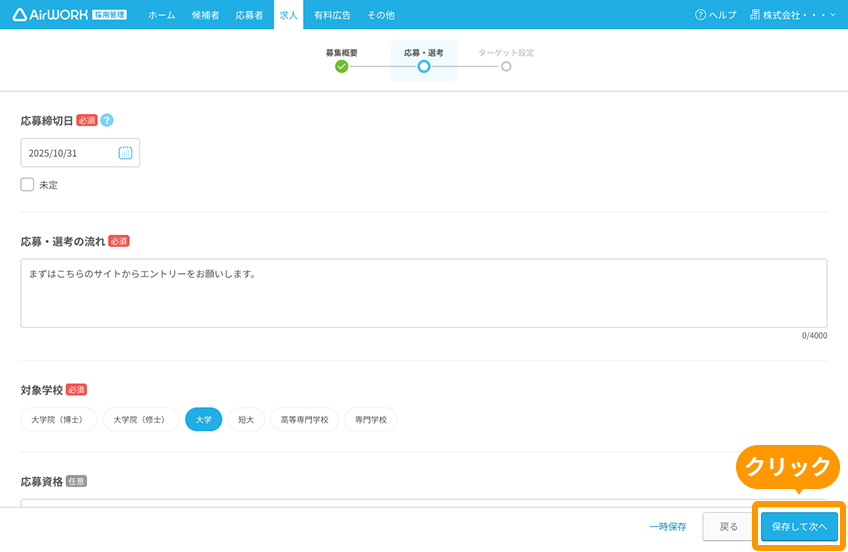Select 専門学校 school option
Image resolution: width=848 pixels, height=552 pixels.
pyautogui.click(x=371, y=420)
